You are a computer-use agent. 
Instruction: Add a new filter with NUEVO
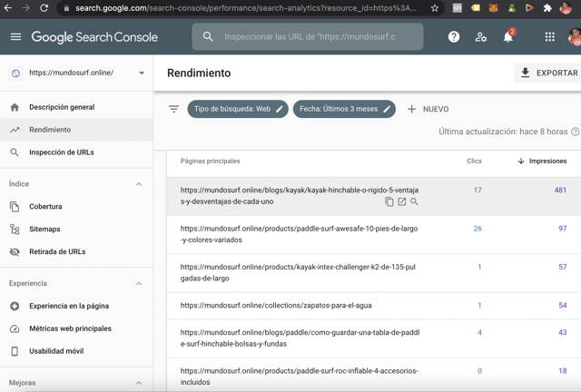pos(428,109)
